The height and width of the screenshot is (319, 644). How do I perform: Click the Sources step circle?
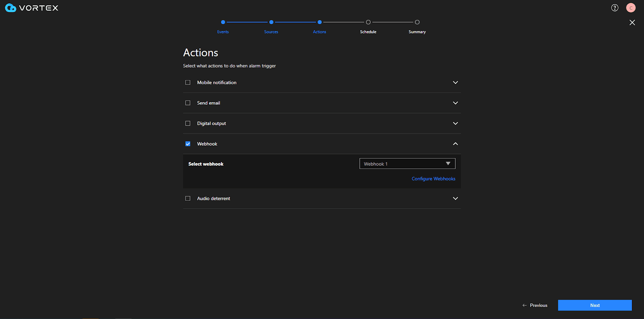click(271, 22)
